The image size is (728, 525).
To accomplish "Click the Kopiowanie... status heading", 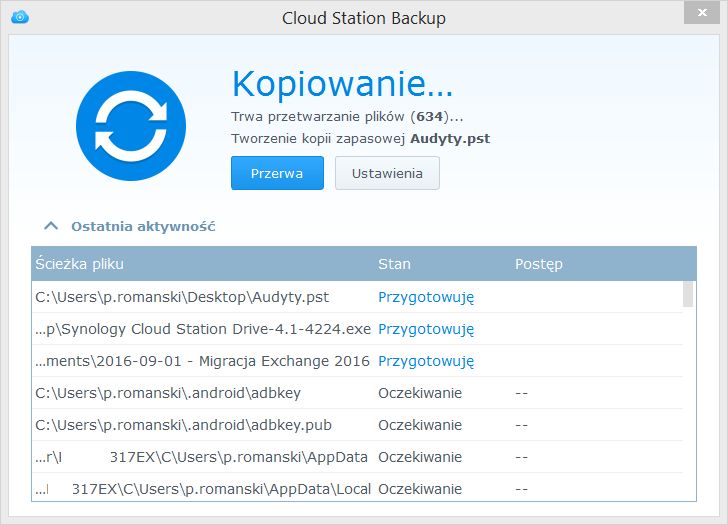I will [x=342, y=84].
